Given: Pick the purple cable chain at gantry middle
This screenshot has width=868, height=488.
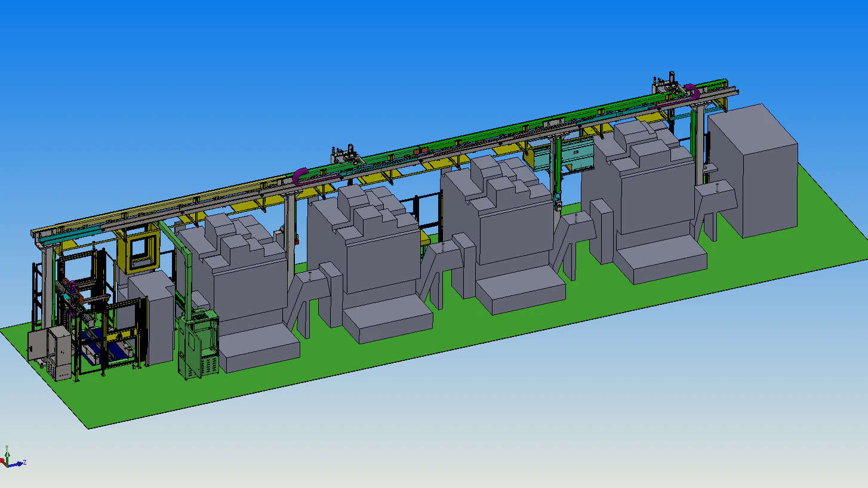Looking at the screenshot, I should click(300, 175).
